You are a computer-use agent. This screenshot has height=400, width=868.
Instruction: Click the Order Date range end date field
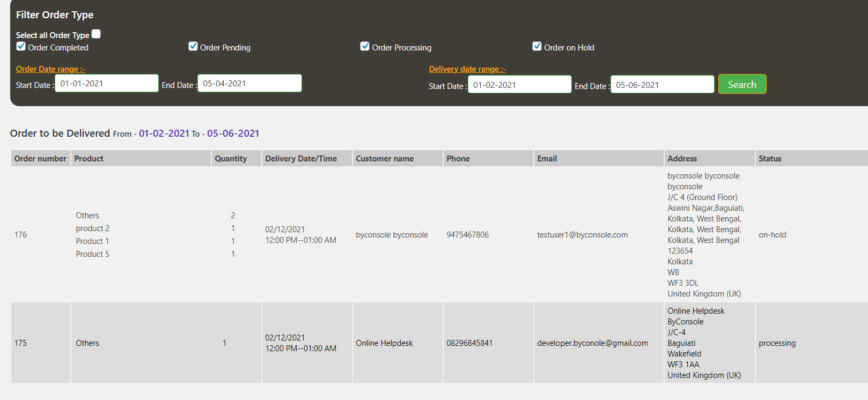coord(249,83)
